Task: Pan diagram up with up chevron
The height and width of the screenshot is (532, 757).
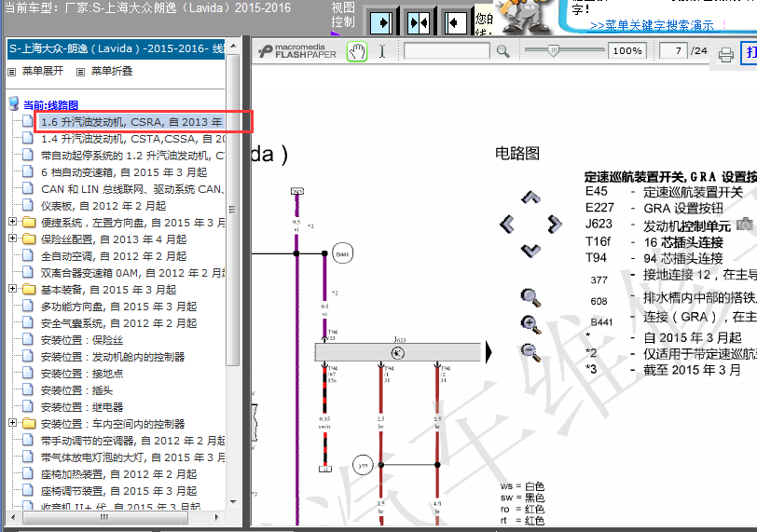Action: click(531, 198)
